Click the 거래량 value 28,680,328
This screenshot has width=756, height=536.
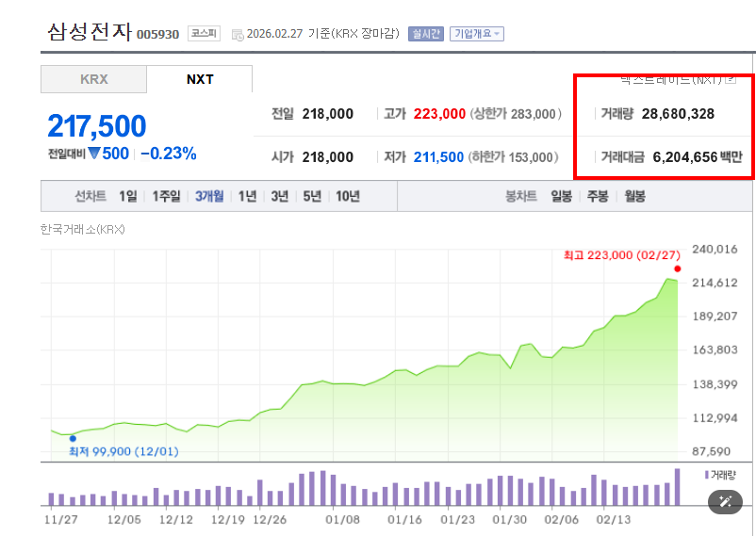click(678, 114)
